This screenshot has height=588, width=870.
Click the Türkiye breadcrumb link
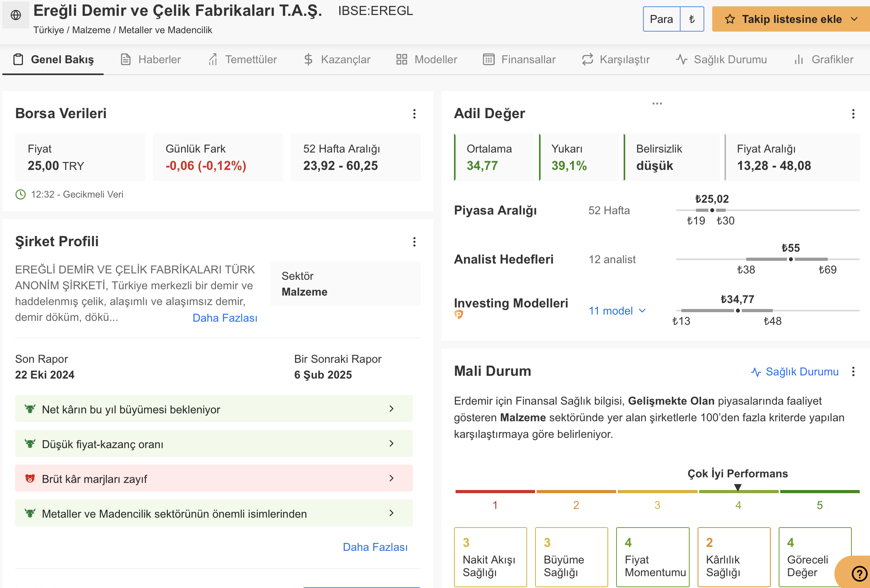49,30
